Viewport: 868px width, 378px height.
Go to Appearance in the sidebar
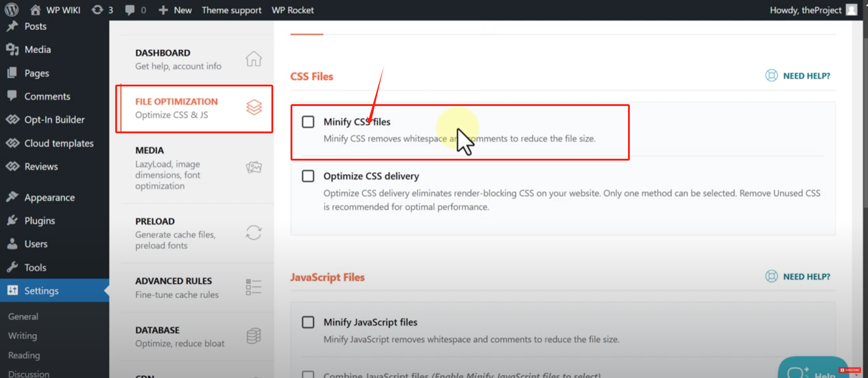coord(49,197)
